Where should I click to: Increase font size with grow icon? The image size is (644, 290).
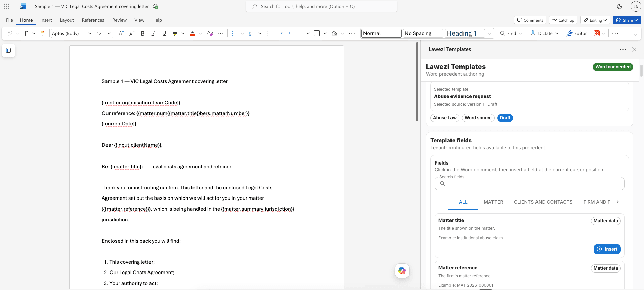121,33
